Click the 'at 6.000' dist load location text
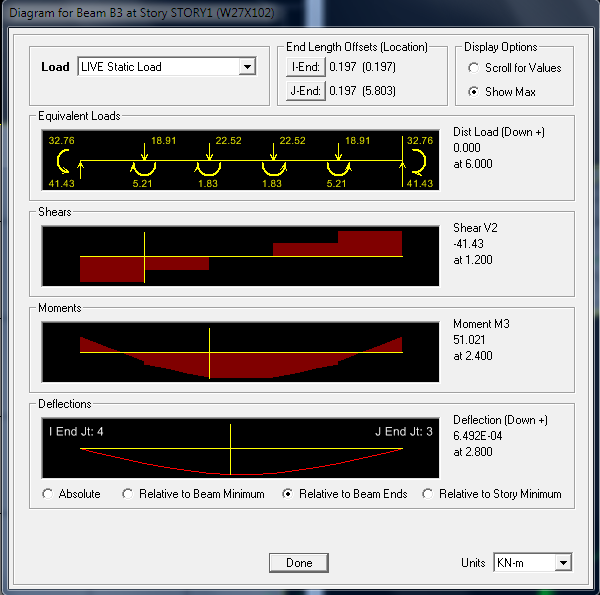 (473, 164)
